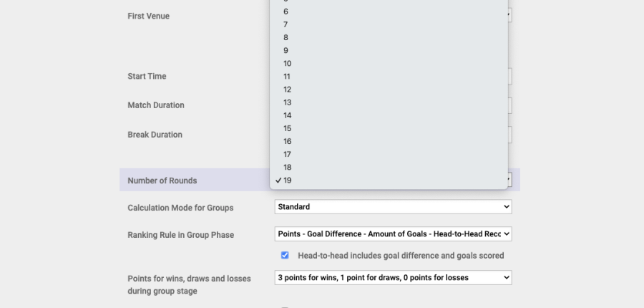Screen dimensions: 644x308
Task: Select option 6 in the rounds list
Action: (286, 11)
